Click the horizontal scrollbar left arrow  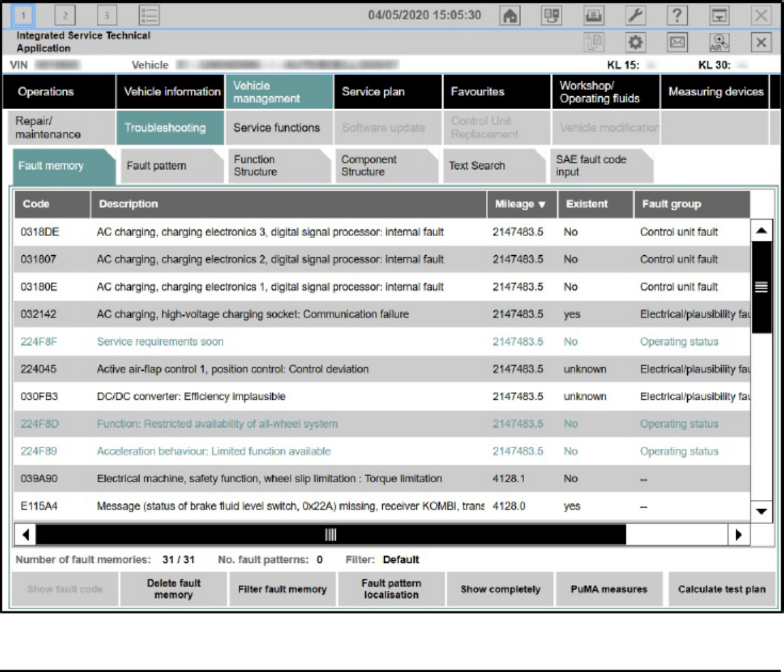point(25,534)
